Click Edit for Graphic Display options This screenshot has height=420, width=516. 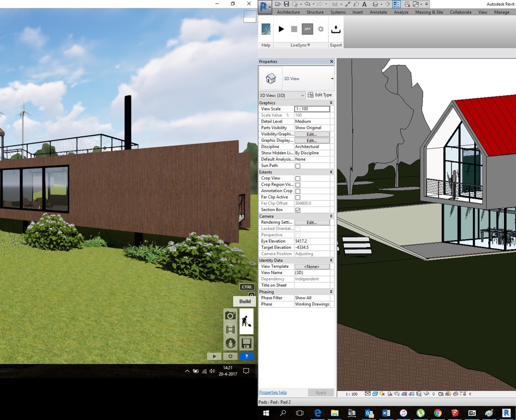[312, 140]
